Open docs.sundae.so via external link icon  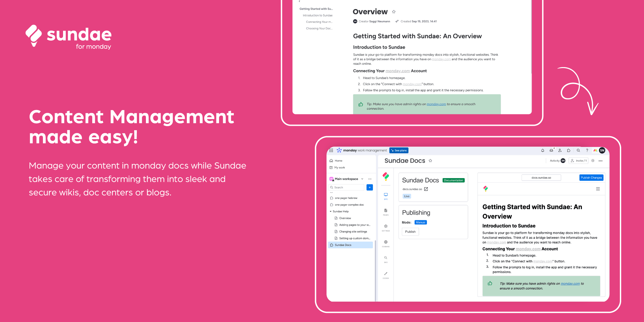[426, 189]
